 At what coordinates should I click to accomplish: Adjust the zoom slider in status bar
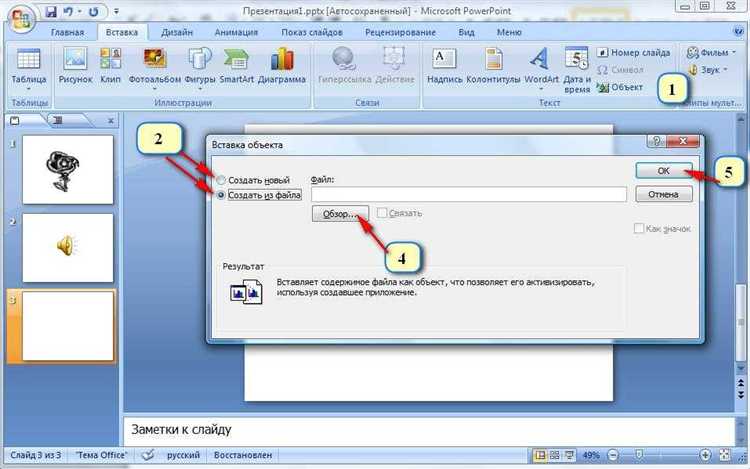point(639,455)
